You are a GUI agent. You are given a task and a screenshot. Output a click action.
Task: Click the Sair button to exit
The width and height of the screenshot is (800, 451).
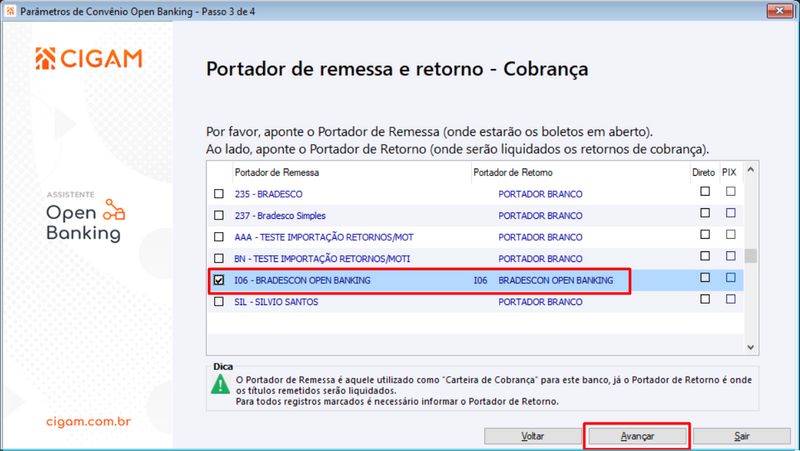tap(742, 436)
